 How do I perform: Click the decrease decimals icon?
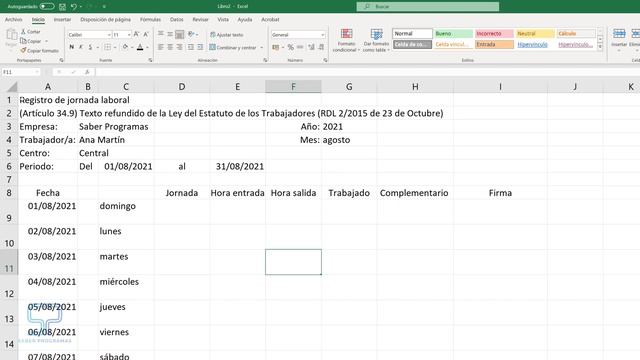(321, 47)
